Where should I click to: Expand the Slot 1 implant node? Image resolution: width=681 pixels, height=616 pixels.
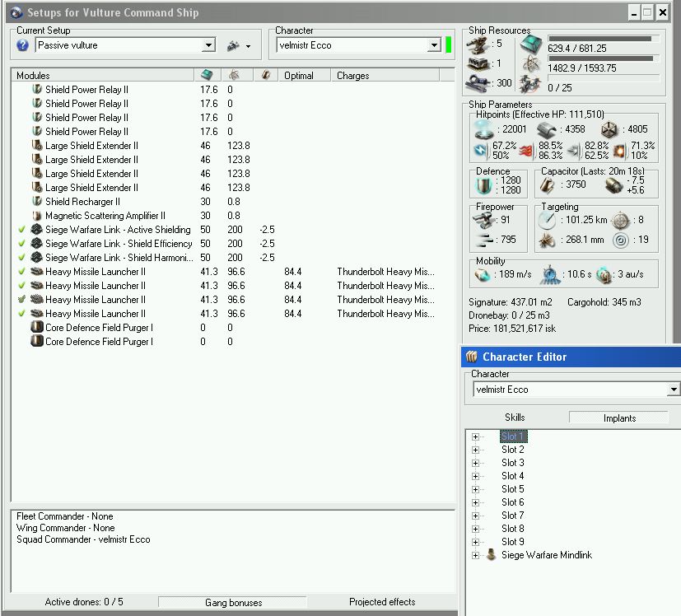(x=476, y=436)
